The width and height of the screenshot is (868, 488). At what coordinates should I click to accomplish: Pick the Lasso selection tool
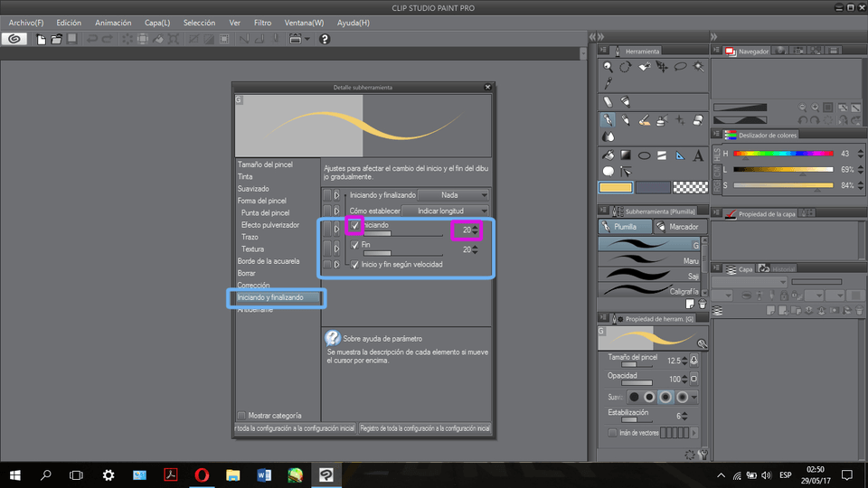coord(680,67)
